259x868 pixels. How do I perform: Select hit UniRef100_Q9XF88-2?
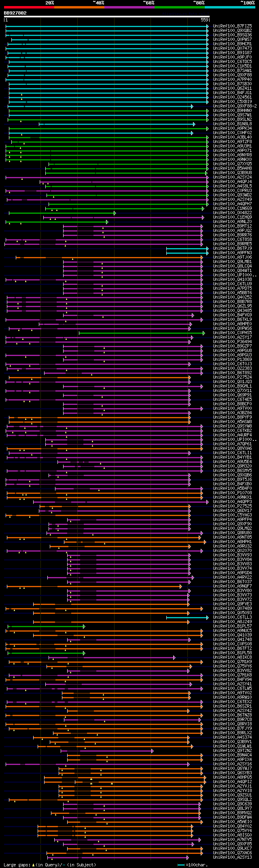pos(235,106)
